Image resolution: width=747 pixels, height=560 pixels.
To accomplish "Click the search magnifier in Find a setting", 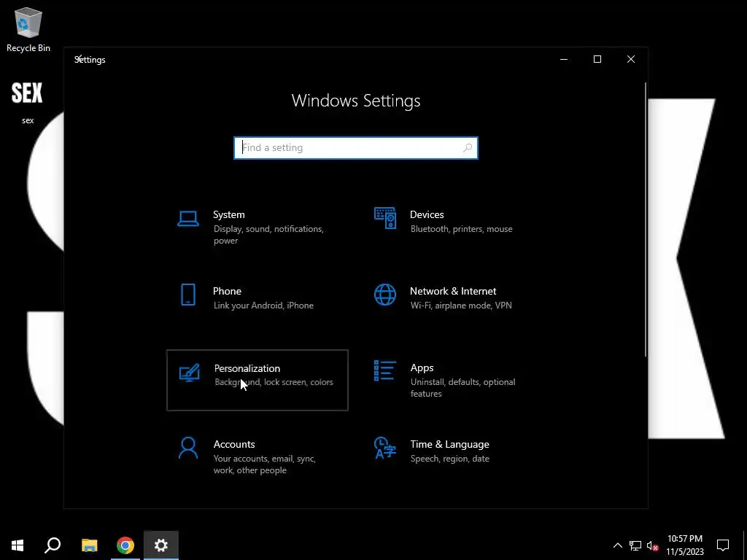I will [468, 147].
